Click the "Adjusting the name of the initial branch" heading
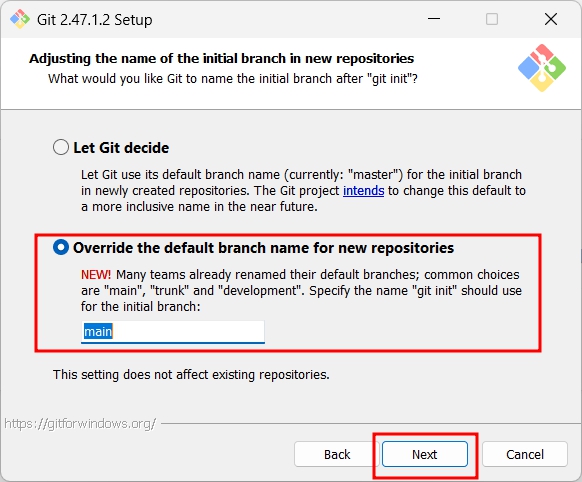Viewport: 582px width, 482px height. 222,59
